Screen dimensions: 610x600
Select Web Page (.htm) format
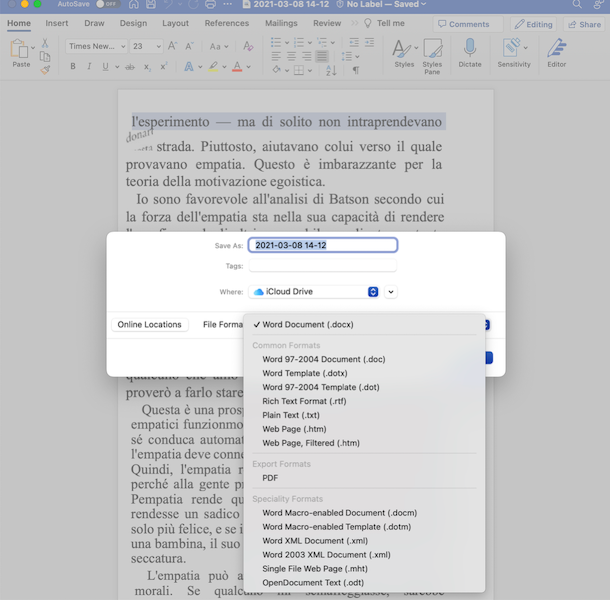click(x=294, y=429)
